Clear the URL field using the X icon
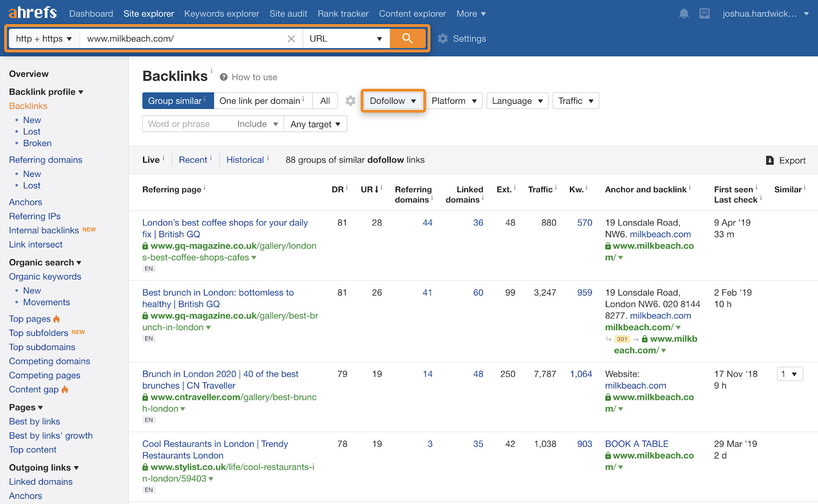 291,38
